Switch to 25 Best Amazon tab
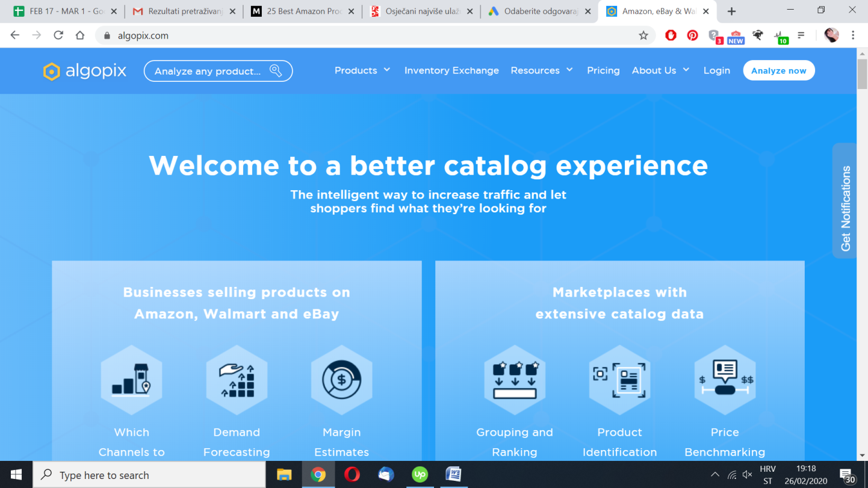Image resolution: width=868 pixels, height=488 pixels. pos(302,11)
